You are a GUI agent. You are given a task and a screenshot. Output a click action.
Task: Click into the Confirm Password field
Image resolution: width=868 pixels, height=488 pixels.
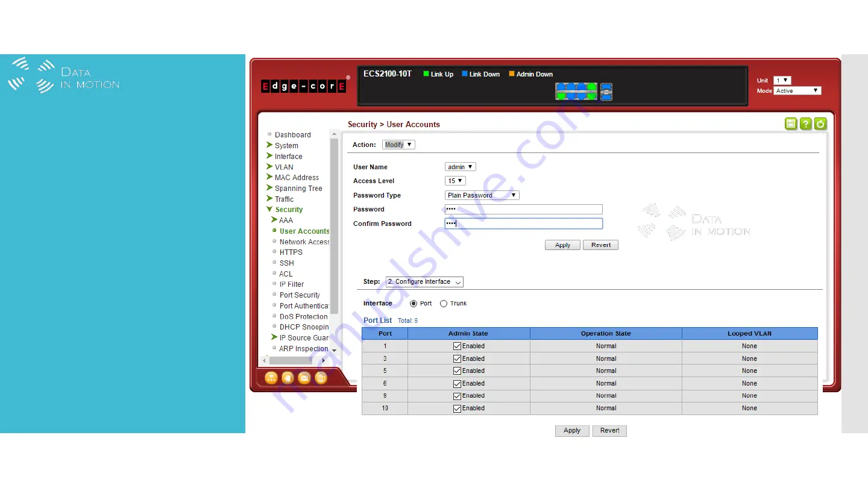tap(523, 224)
